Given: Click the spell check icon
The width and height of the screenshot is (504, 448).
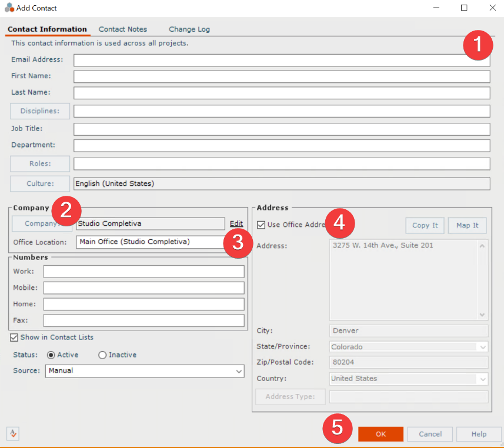Looking at the screenshot, I should click(x=13, y=433).
